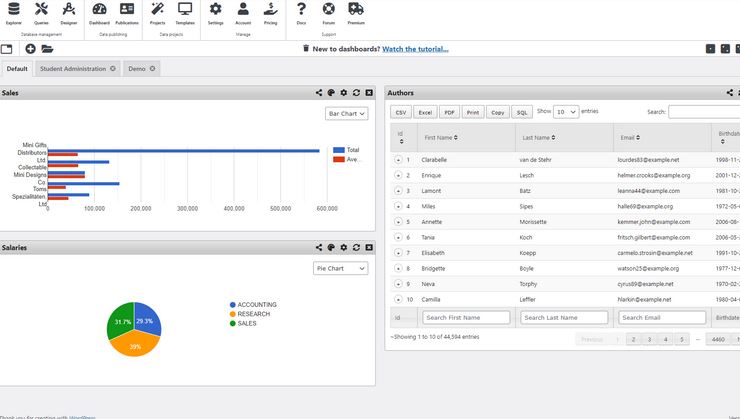Close the Student Administration tab
The height and width of the screenshot is (419, 740).
[x=113, y=69]
